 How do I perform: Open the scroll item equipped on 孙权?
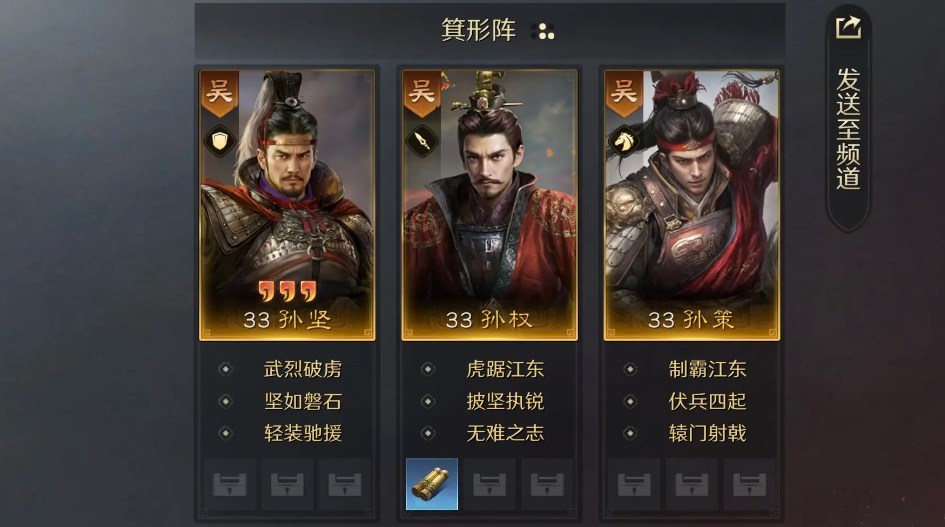click(x=432, y=484)
